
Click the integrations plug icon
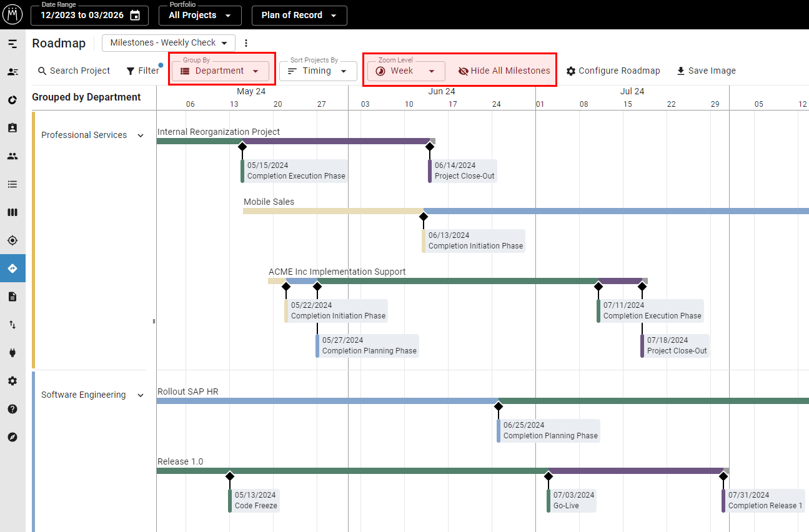12,352
